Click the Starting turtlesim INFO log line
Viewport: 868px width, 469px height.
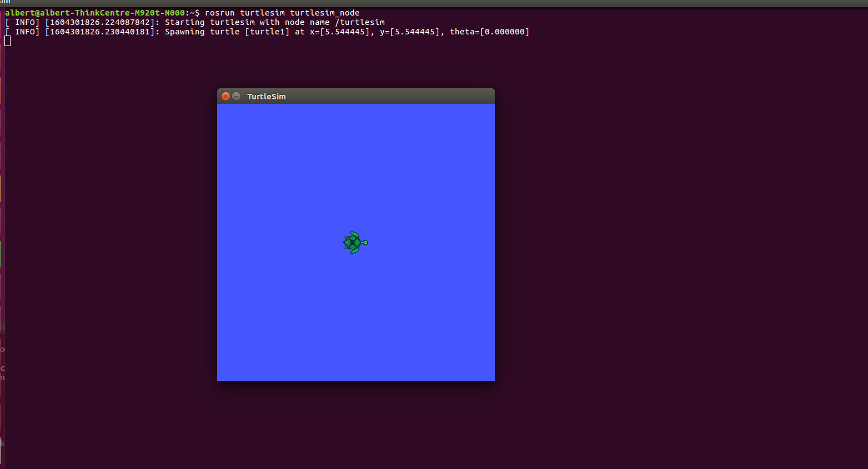pos(194,22)
